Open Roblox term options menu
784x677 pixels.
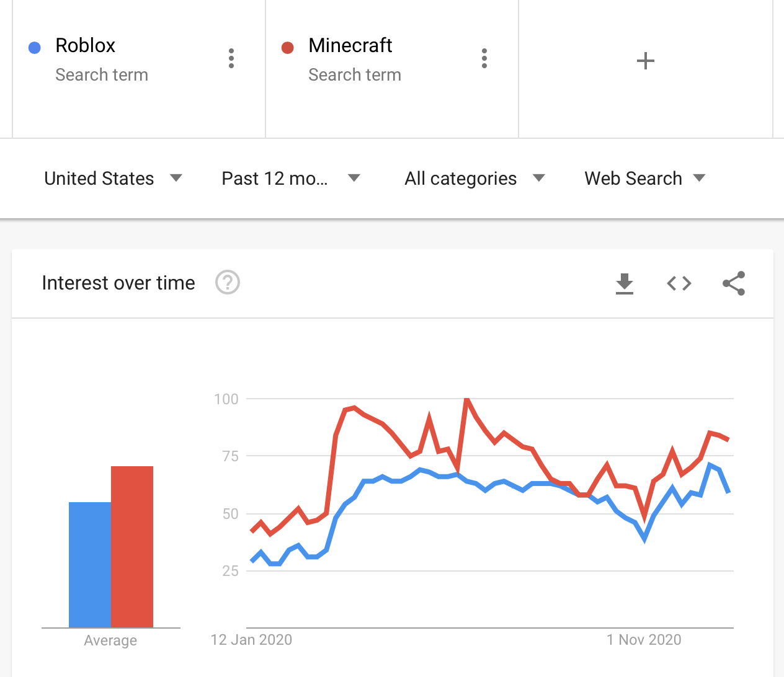click(231, 58)
